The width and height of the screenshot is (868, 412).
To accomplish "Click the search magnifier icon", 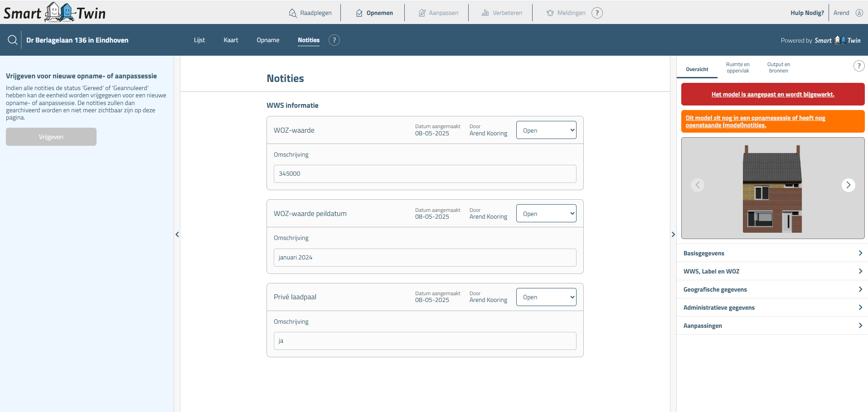I will [13, 40].
